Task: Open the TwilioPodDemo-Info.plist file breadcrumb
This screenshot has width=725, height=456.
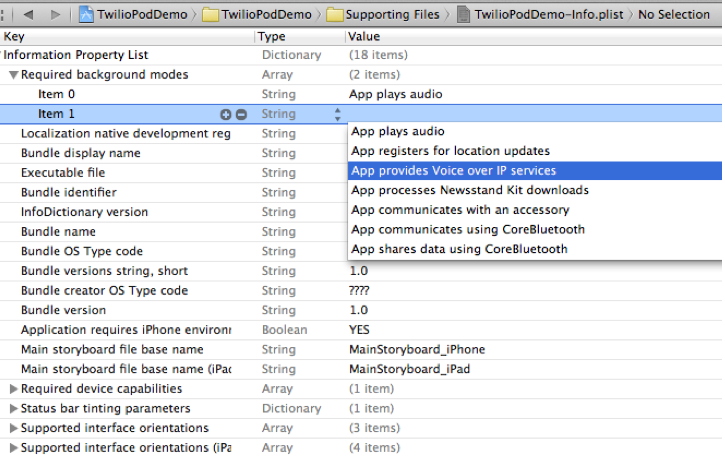Action: coord(540,15)
